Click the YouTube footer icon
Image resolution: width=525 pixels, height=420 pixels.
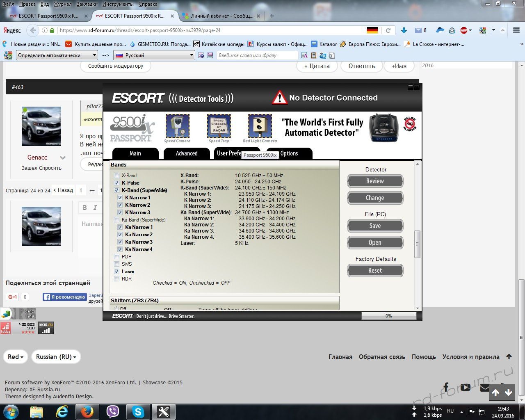click(465, 387)
